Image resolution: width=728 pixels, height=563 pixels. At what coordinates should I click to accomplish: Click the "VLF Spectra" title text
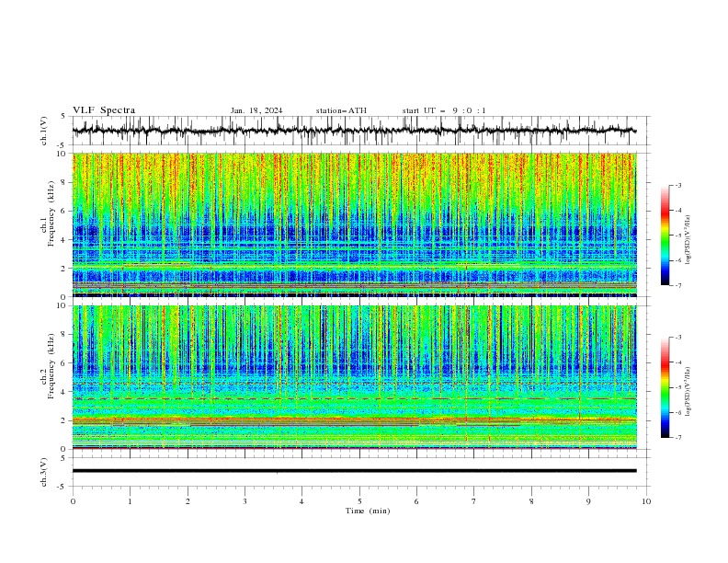(104, 110)
